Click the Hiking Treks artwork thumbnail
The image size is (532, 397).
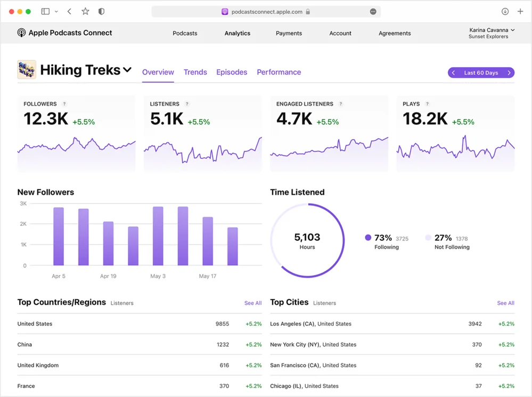pyautogui.click(x=27, y=69)
